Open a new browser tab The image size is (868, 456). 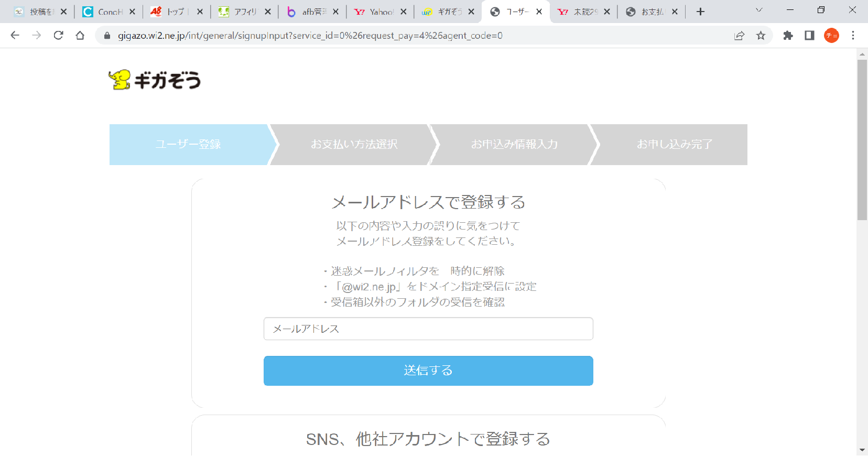(x=700, y=12)
